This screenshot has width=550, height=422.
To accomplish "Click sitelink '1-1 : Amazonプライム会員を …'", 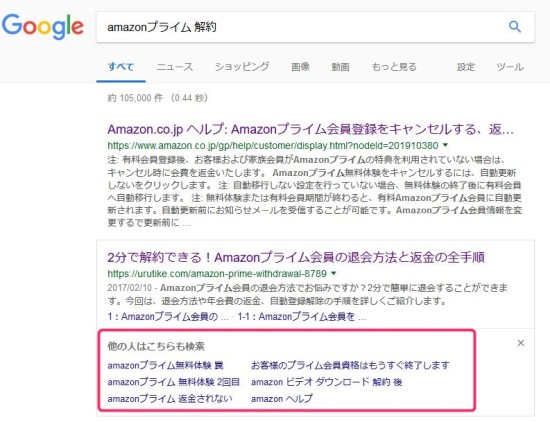I will 302,317.
